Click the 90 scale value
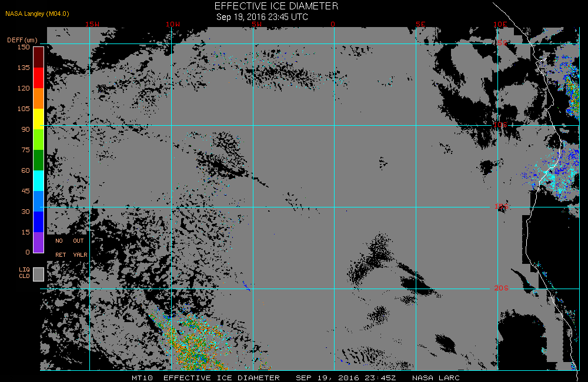 coord(25,129)
